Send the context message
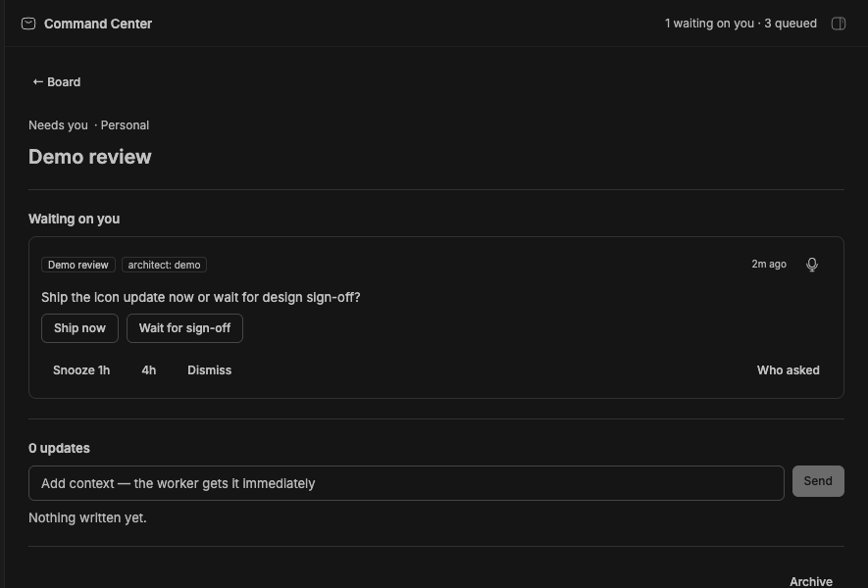 point(818,480)
